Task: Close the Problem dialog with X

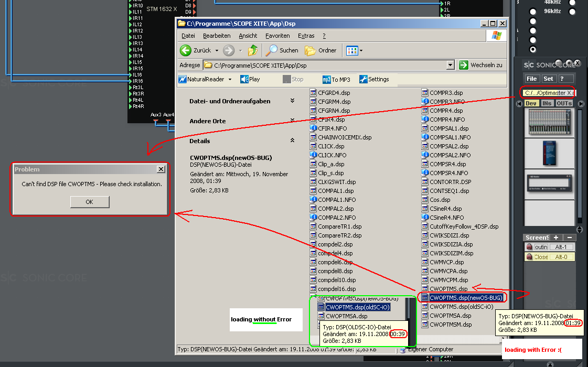Action: [x=161, y=169]
